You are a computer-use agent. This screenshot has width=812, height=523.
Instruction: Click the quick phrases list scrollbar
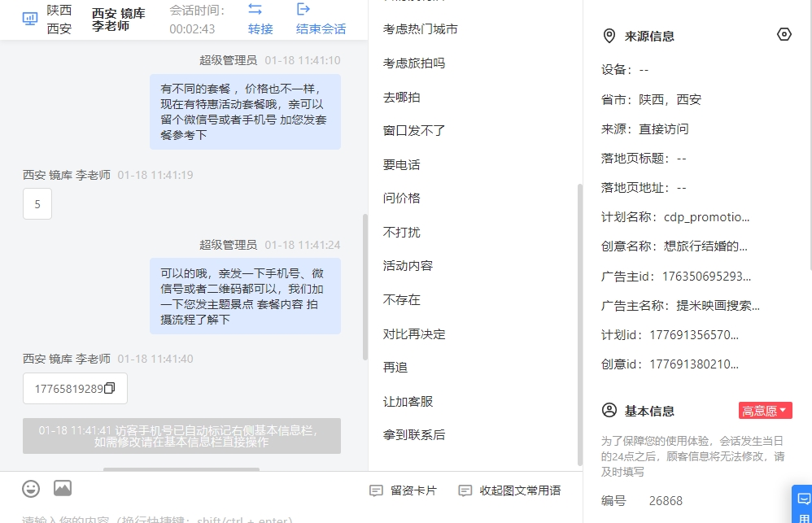pyautogui.click(x=579, y=325)
